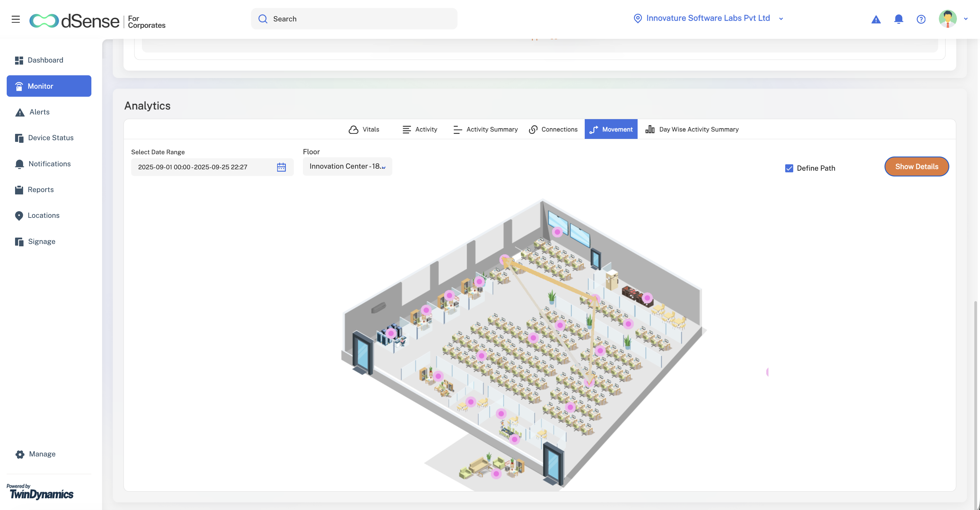Open the help question mark icon
This screenshot has width=980, height=510.
pyautogui.click(x=921, y=19)
